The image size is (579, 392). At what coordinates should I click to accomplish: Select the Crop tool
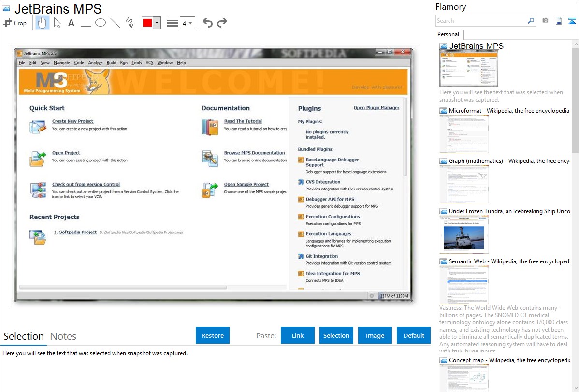coord(15,23)
